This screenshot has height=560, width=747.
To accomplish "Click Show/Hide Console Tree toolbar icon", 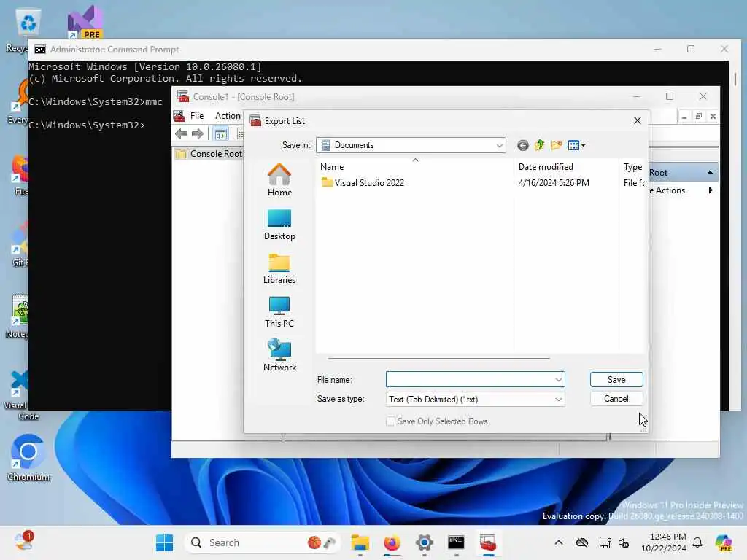I will (x=220, y=134).
